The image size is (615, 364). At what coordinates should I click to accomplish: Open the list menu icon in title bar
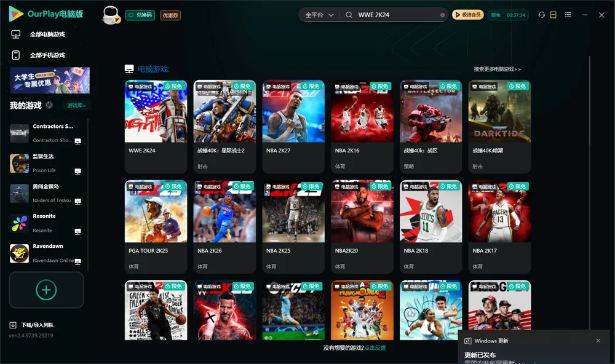coord(568,15)
